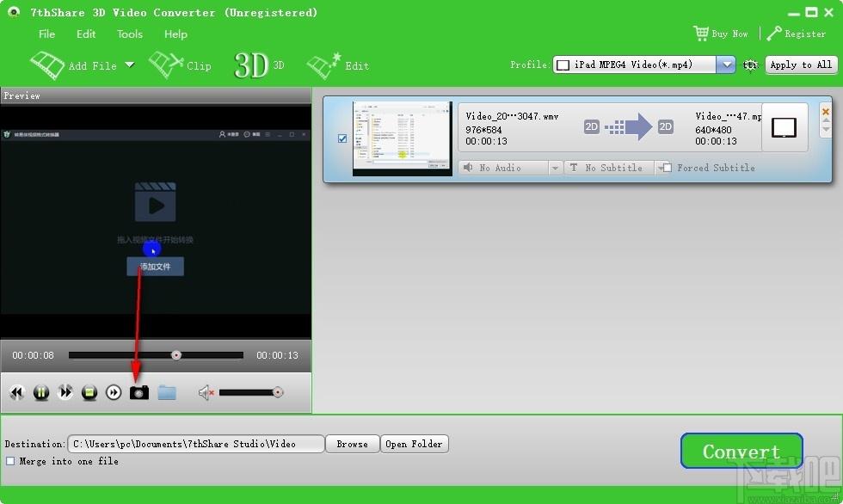The image size is (843, 504).
Task: Click the Open Folder button
Action: coord(414,444)
